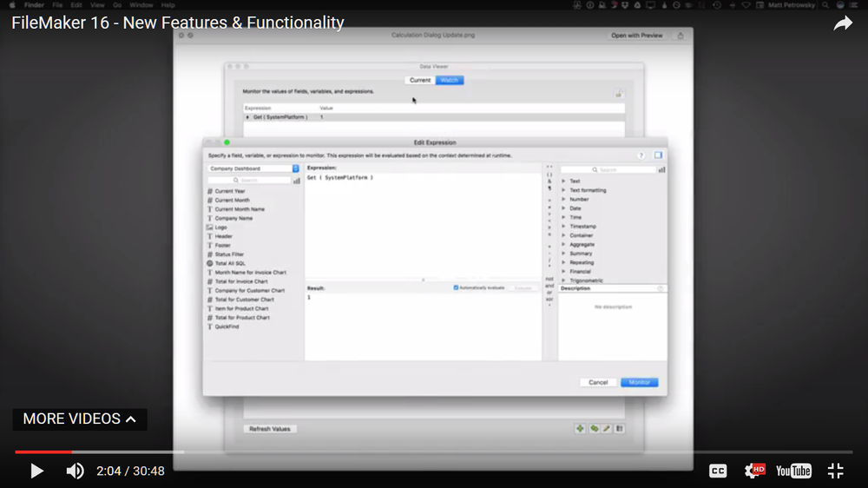
Task: Select the QuickFind field
Action: tap(227, 326)
